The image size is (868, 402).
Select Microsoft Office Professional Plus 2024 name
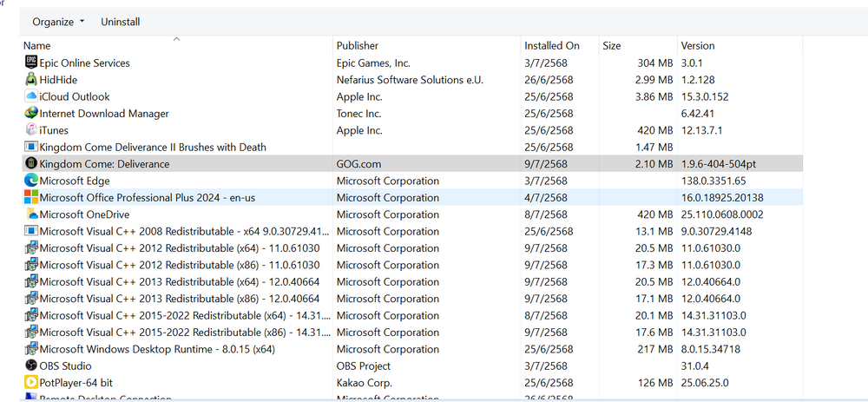click(x=148, y=198)
